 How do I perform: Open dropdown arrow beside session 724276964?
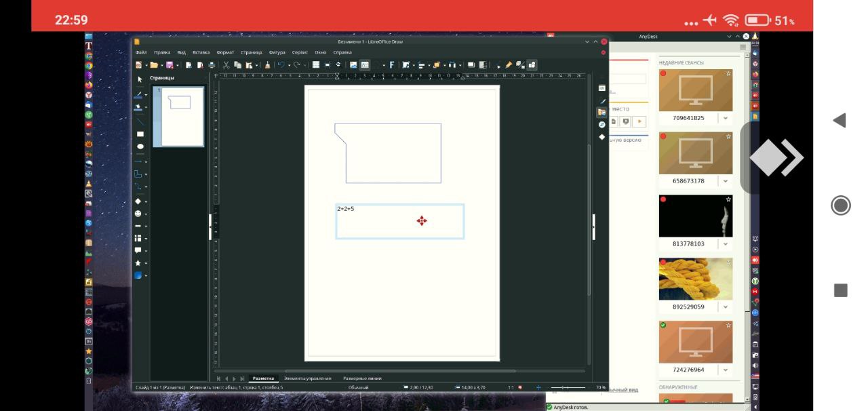tap(726, 370)
